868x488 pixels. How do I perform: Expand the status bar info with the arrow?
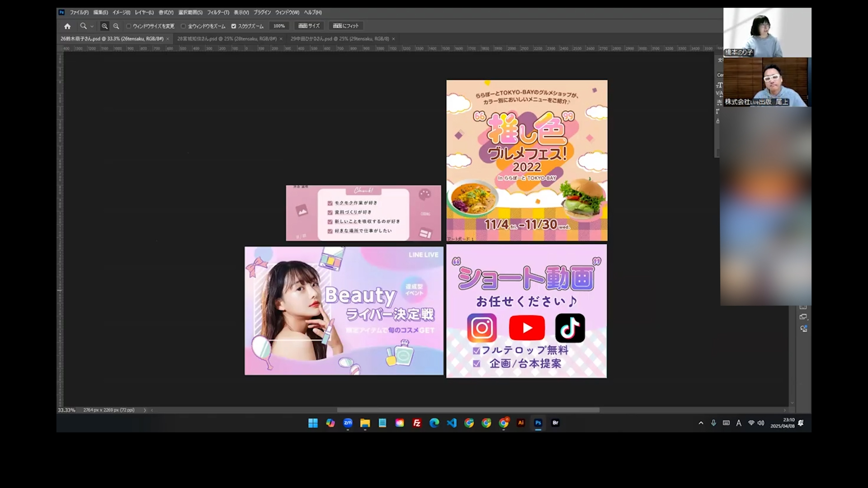point(145,410)
